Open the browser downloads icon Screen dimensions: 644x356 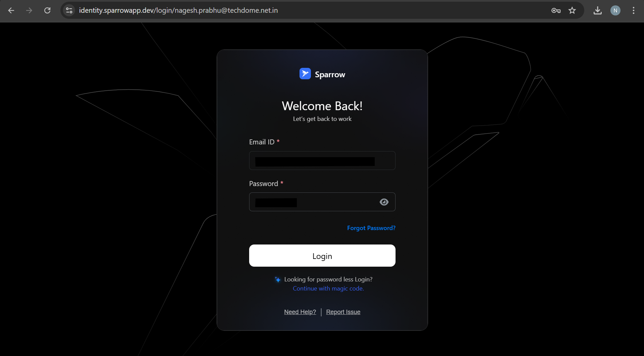[x=597, y=10]
